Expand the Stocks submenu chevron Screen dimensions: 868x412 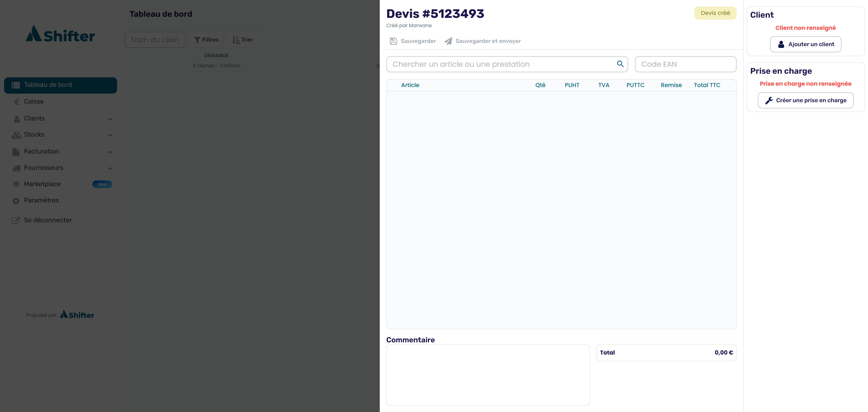point(110,135)
